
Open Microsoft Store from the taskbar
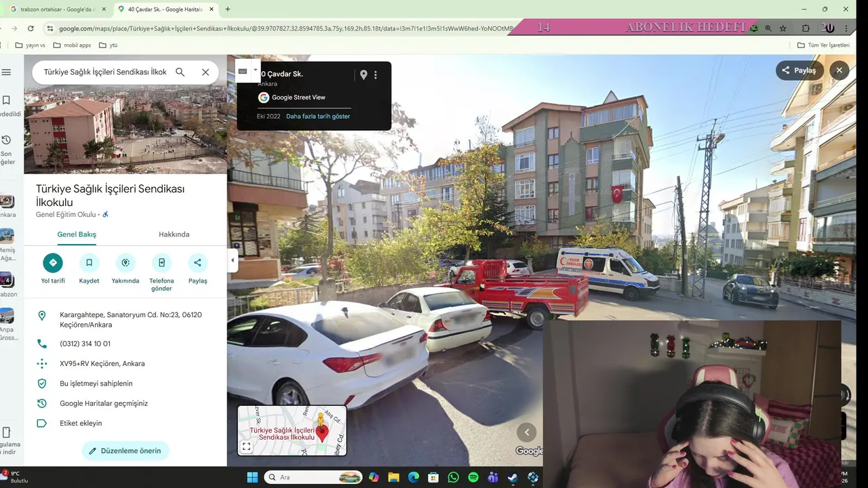click(433, 477)
